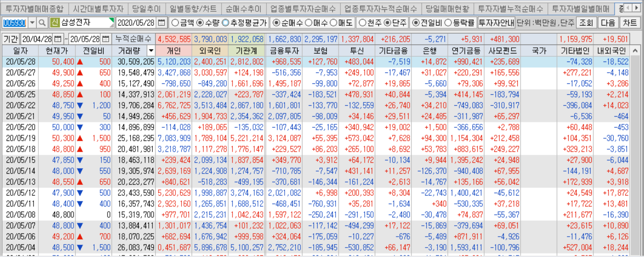Click the 2020/05/28 date input field

136,23
